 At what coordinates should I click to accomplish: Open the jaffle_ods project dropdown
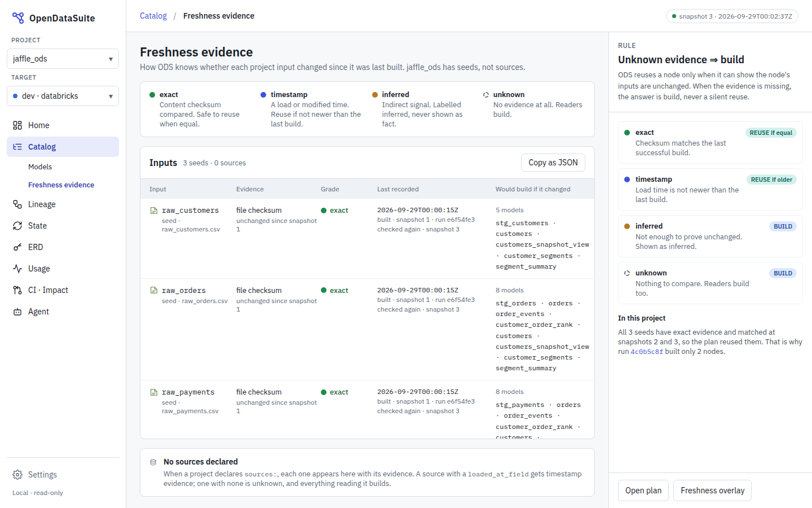point(63,59)
